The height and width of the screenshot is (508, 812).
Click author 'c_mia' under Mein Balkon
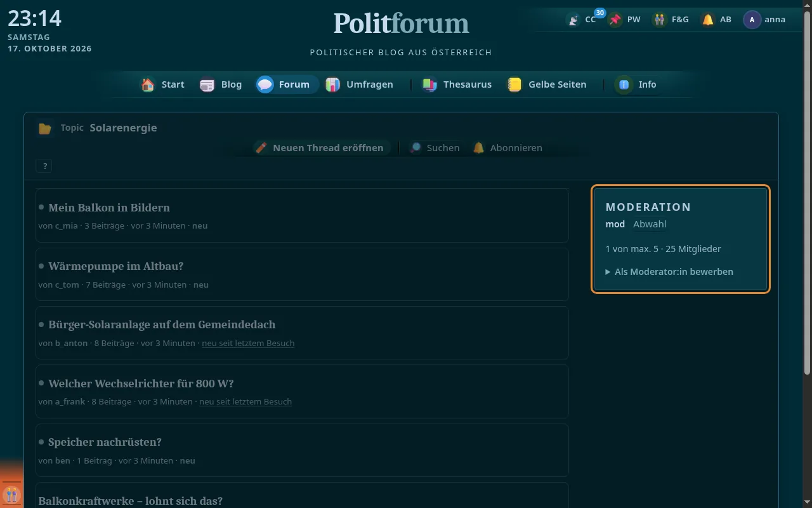pos(67,226)
